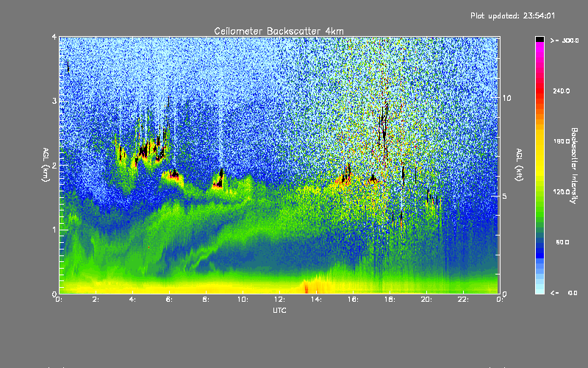Click the '12:' tick on the UTC axis
This screenshot has height=368, width=588.
(280, 300)
